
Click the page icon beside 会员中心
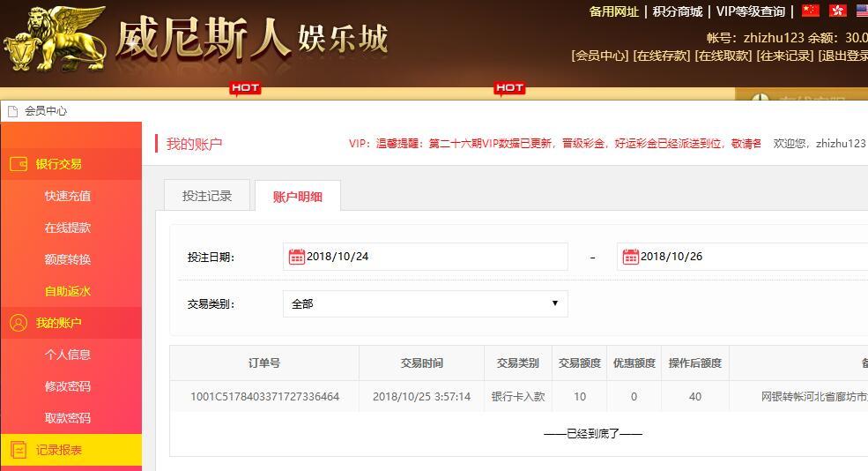point(12,111)
